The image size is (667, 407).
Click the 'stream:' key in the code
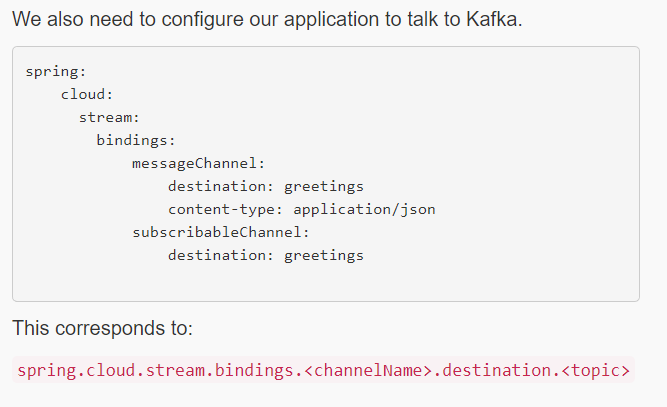click(x=109, y=117)
